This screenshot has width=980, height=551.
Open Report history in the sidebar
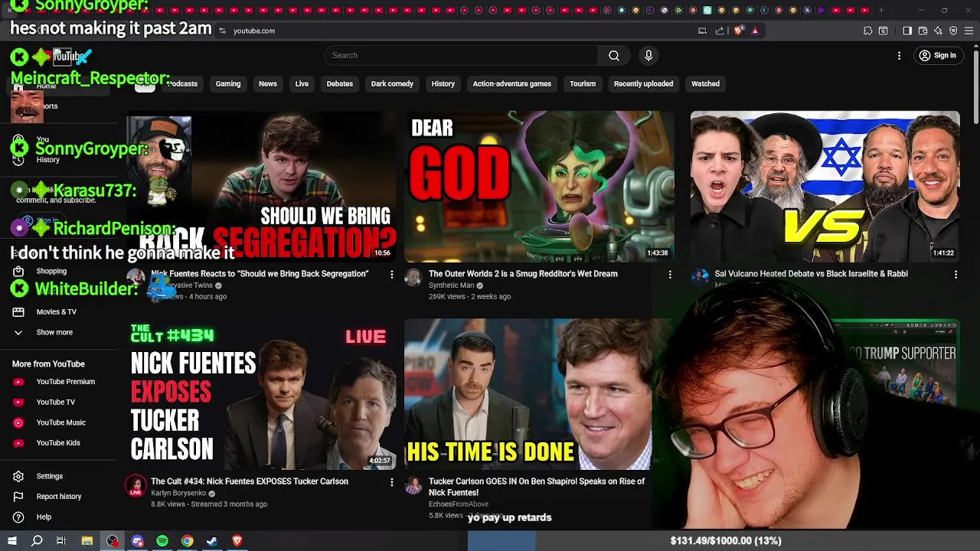point(59,497)
